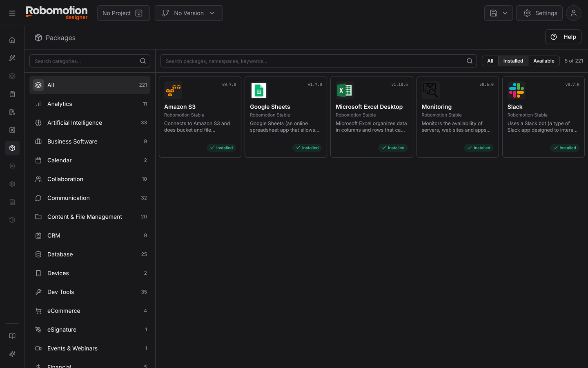This screenshot has width=588, height=368.
Task: Click the Slack package logo
Action: 517,90
